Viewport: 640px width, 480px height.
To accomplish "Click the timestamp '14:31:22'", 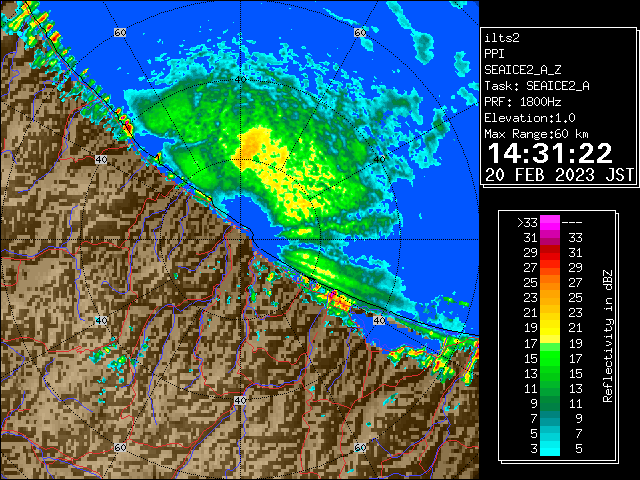I will pyautogui.click(x=550, y=153).
